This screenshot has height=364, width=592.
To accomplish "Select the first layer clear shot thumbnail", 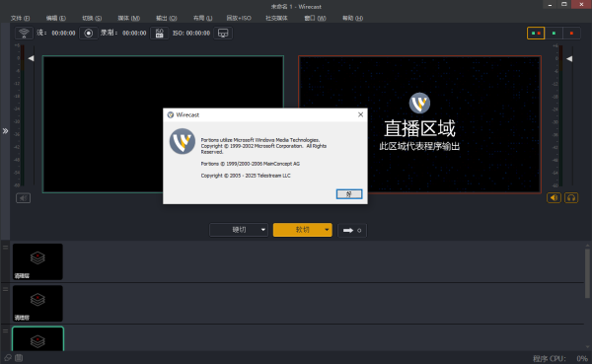I will click(37, 261).
